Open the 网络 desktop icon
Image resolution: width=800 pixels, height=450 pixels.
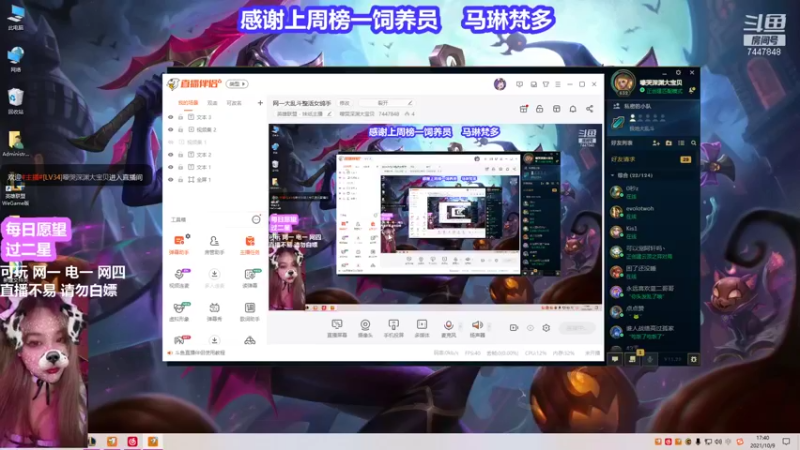16,59
